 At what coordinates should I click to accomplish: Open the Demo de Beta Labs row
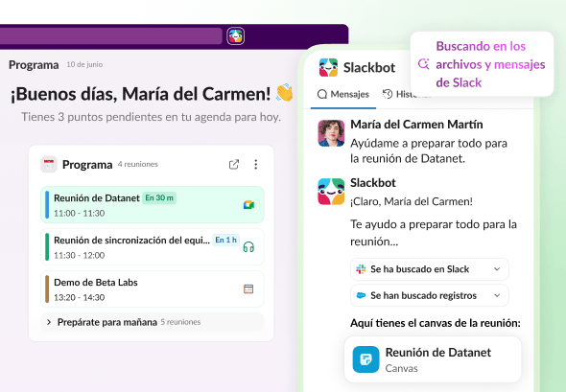(x=153, y=288)
